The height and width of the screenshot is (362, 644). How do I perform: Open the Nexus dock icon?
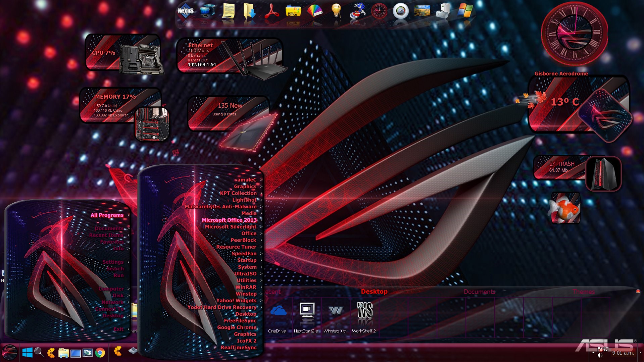point(186,11)
